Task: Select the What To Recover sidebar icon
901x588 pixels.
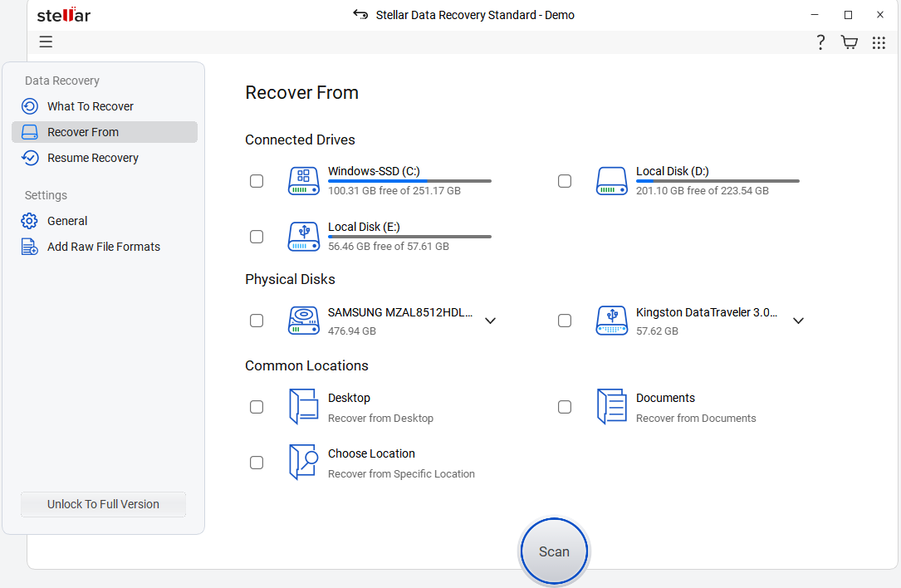Action: (30, 105)
